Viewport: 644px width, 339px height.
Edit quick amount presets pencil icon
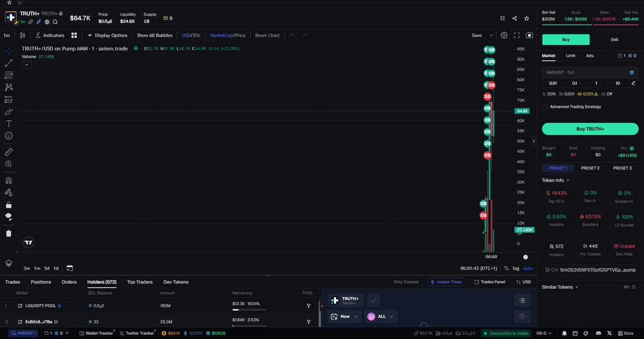click(633, 83)
